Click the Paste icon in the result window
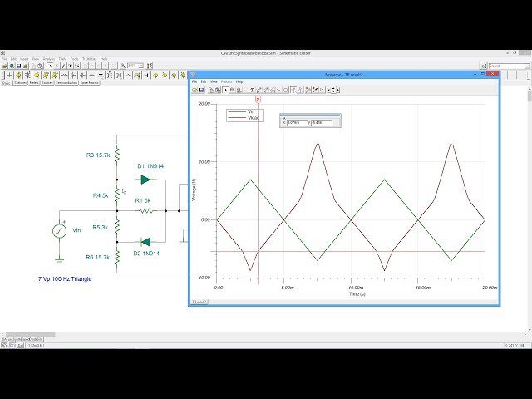The image size is (532, 399). point(218,91)
